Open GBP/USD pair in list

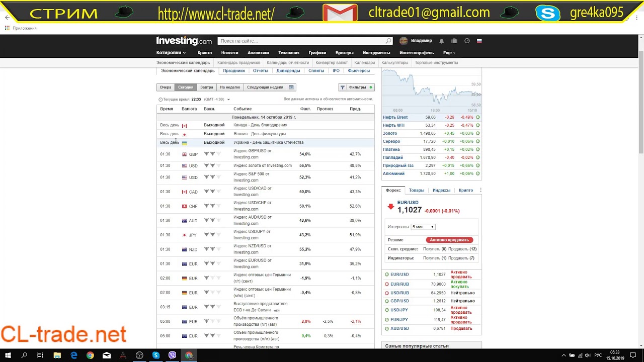(x=399, y=301)
